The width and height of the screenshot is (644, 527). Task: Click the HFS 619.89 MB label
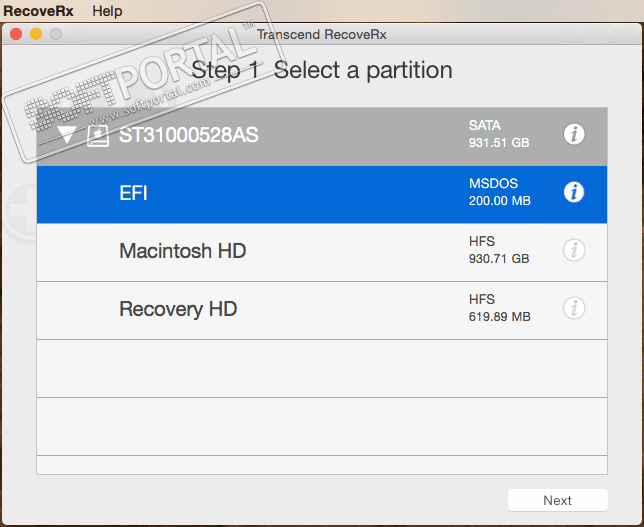(499, 309)
